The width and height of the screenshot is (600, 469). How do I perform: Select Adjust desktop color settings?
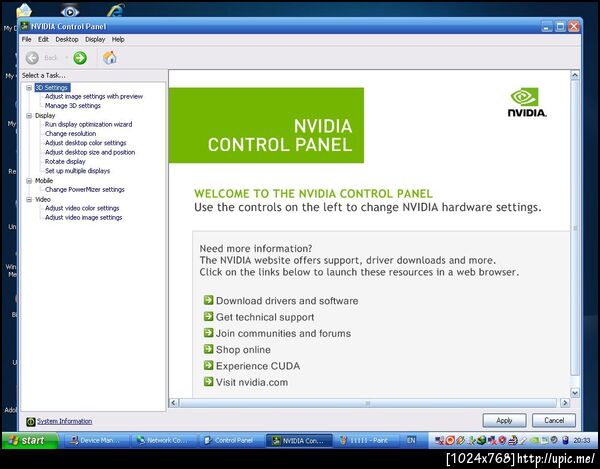pos(85,143)
